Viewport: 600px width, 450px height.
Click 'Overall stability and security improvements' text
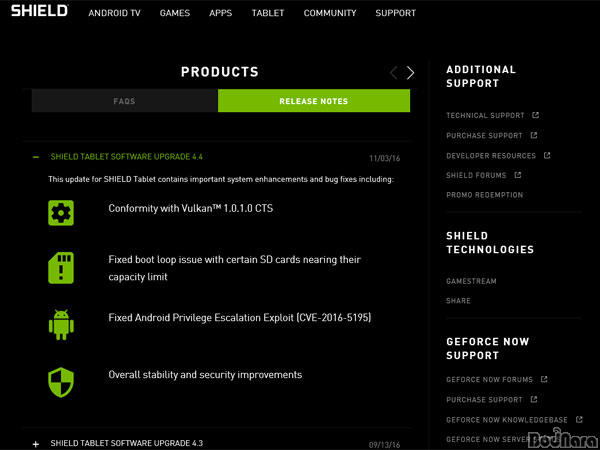(205, 375)
